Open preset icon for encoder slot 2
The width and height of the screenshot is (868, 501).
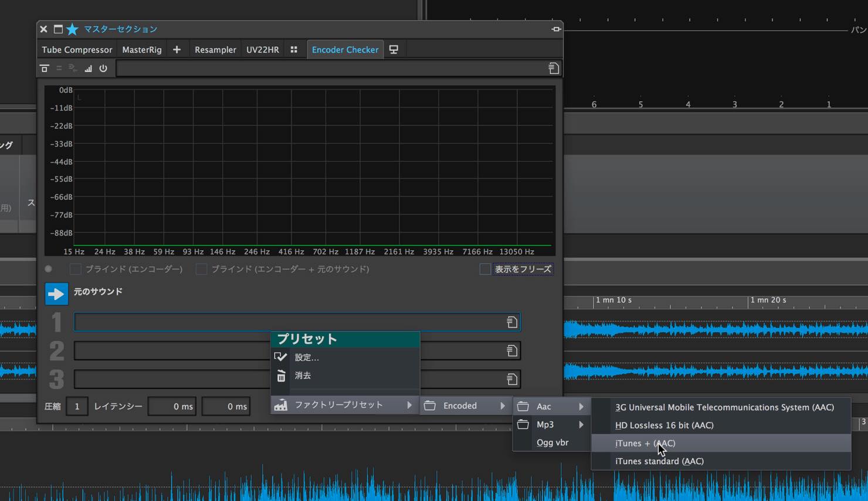coord(511,351)
